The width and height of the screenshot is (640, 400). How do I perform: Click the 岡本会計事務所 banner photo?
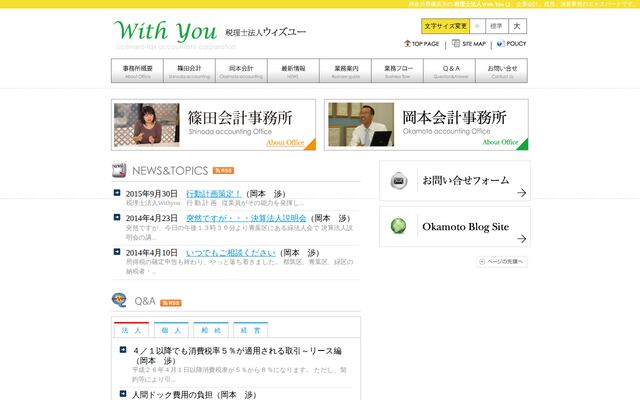click(x=361, y=124)
